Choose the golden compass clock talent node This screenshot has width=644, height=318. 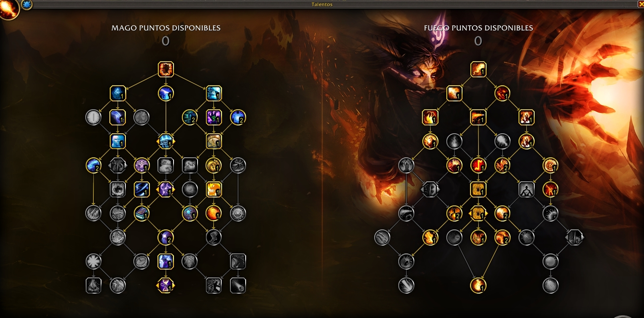coord(214,141)
